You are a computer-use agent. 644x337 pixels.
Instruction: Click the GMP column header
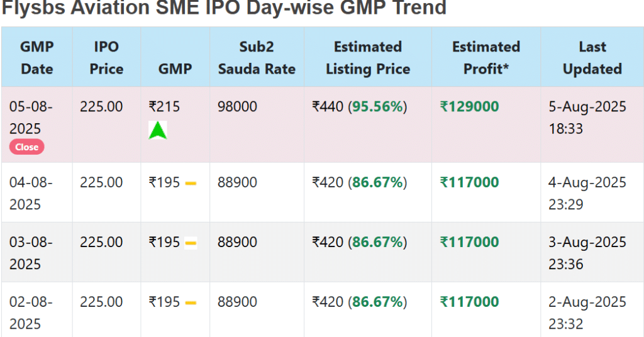pyautogui.click(x=175, y=69)
